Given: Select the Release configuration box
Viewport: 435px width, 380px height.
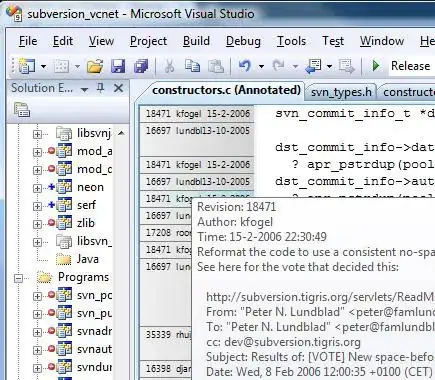Looking at the screenshot, I should [412, 66].
